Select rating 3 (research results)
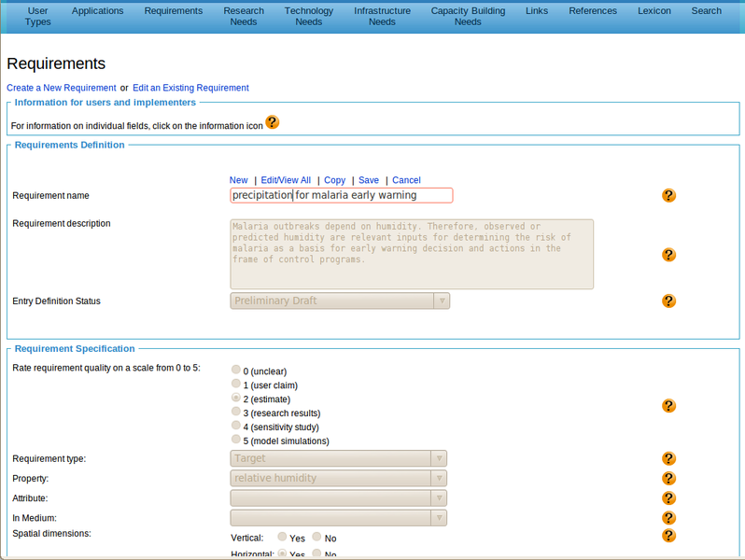 tap(235, 412)
